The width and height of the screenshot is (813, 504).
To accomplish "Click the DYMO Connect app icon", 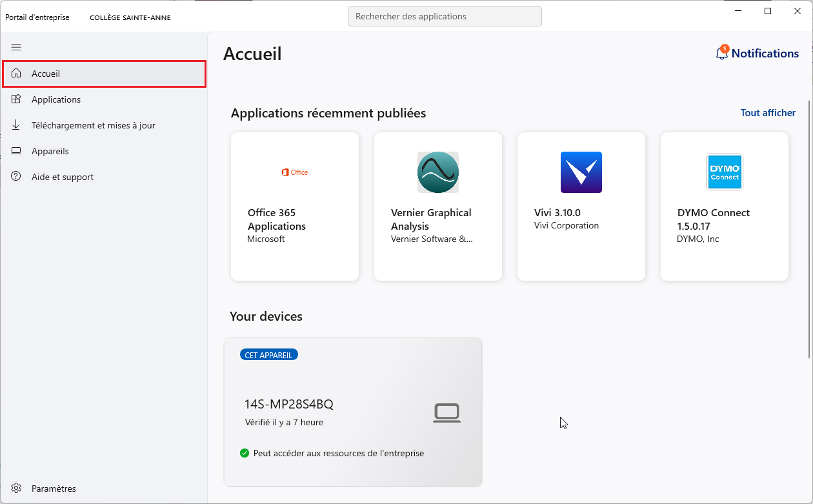I will click(725, 172).
